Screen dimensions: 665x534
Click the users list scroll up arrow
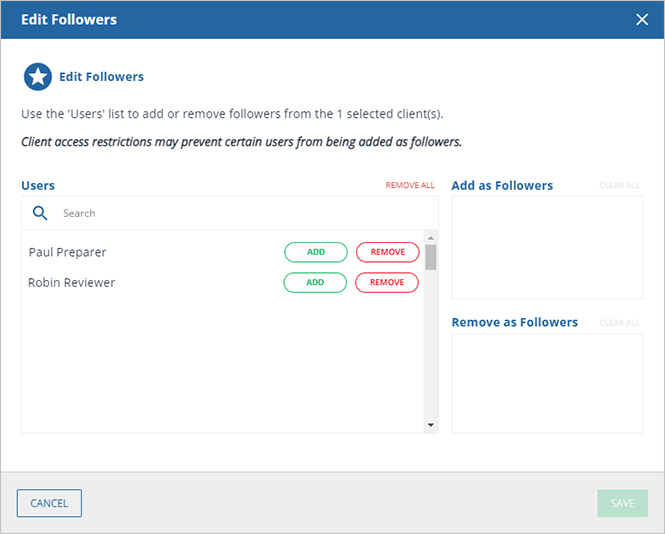pyautogui.click(x=431, y=238)
